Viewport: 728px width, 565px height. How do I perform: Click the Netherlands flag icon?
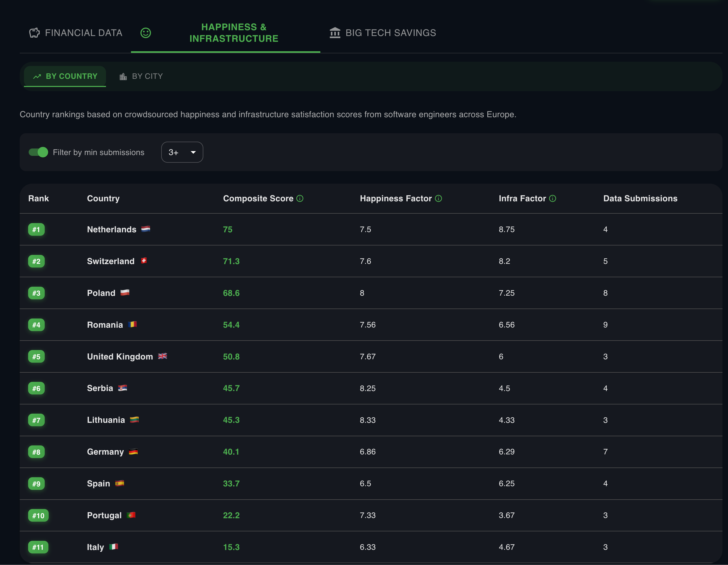[146, 229]
